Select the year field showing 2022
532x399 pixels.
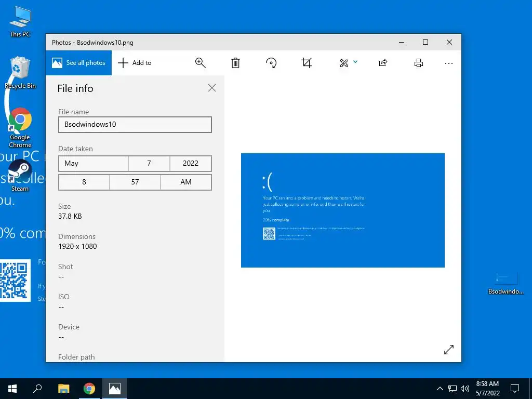191,164
